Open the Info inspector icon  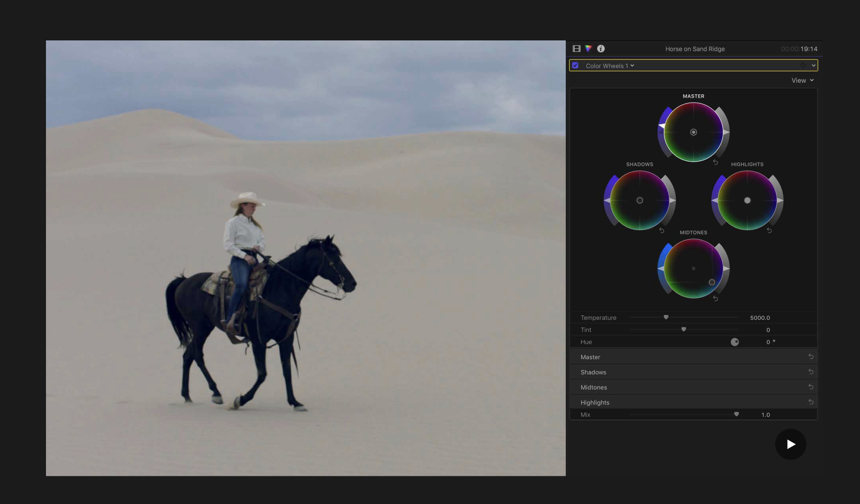point(601,49)
